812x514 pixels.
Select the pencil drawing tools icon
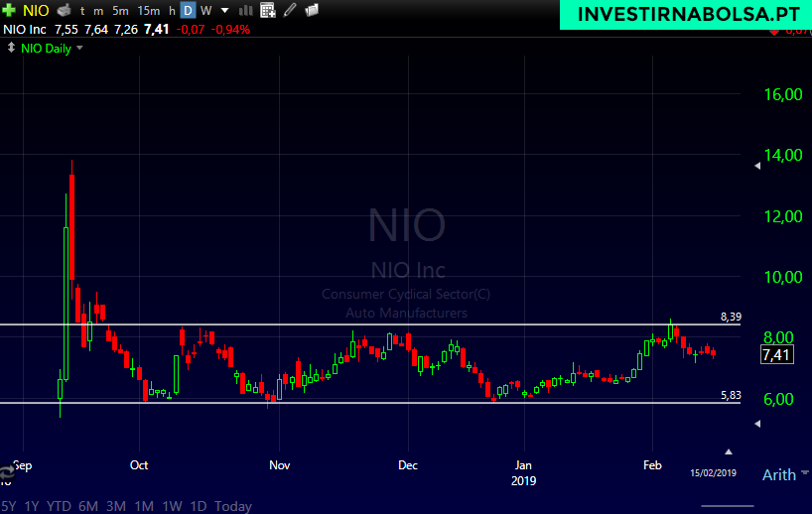(290, 10)
